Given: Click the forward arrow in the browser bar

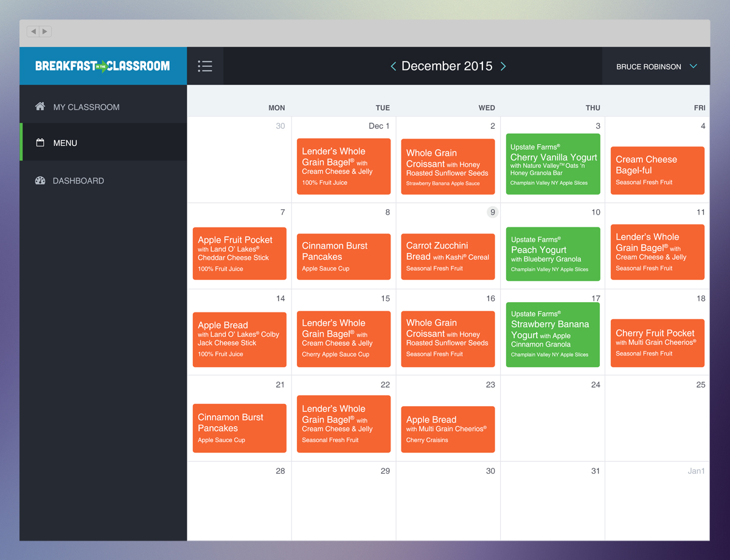Looking at the screenshot, I should 46,31.
